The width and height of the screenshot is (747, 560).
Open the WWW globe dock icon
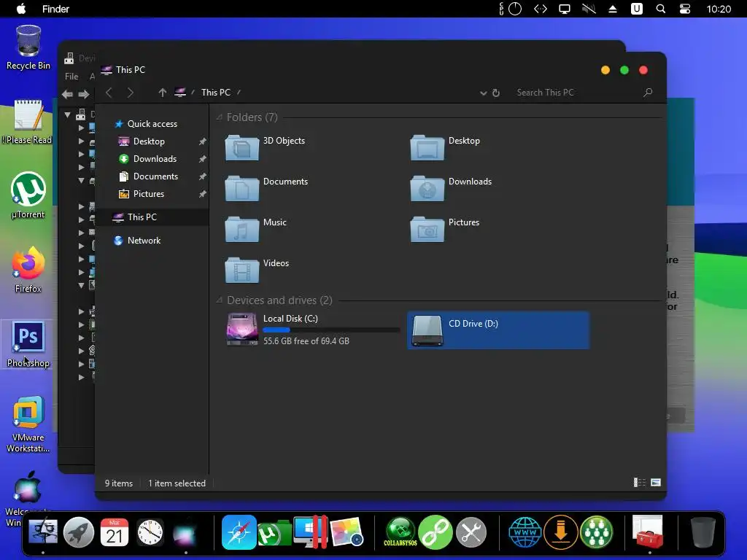click(x=525, y=532)
